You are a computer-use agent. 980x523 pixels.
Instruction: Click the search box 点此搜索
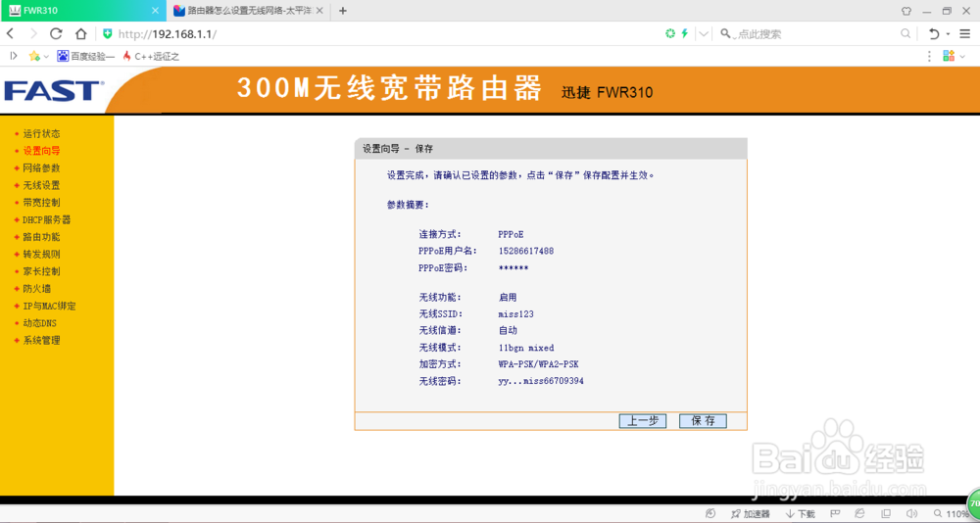pos(815,33)
